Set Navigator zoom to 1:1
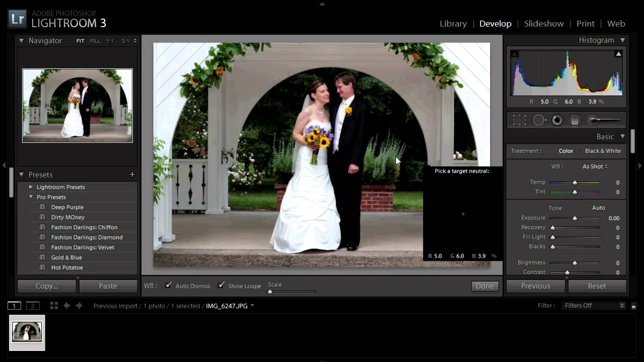Image resolution: width=644 pixels, height=362 pixels. tap(110, 41)
